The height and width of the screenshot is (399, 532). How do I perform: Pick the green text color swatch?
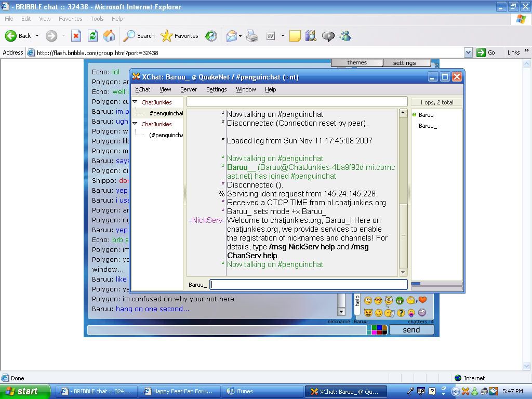click(x=374, y=327)
